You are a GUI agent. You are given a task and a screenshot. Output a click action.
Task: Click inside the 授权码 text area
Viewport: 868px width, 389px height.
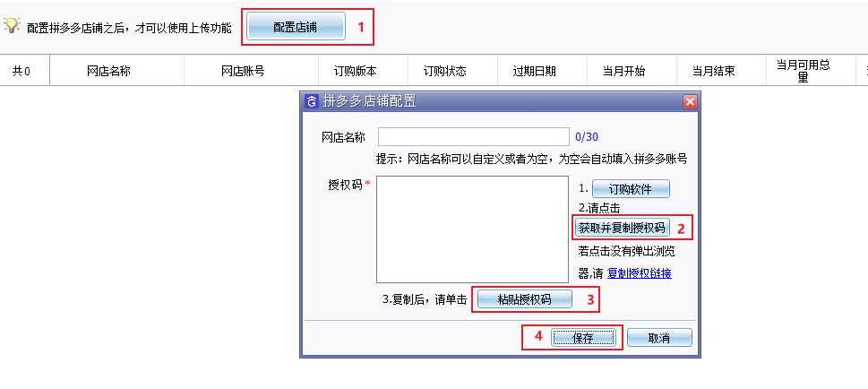472,229
